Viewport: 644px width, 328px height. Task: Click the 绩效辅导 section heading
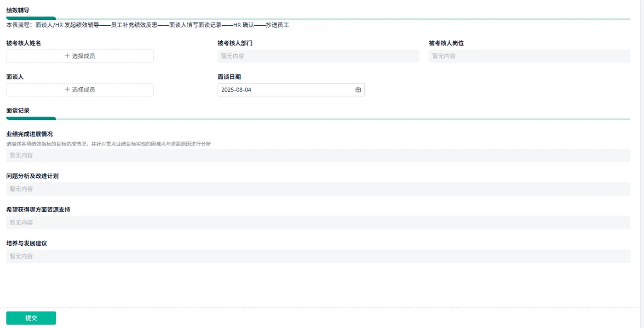(18, 10)
